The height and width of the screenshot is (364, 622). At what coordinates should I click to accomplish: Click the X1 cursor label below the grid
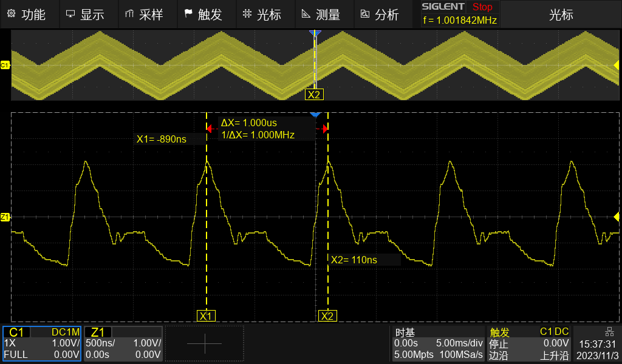click(206, 315)
